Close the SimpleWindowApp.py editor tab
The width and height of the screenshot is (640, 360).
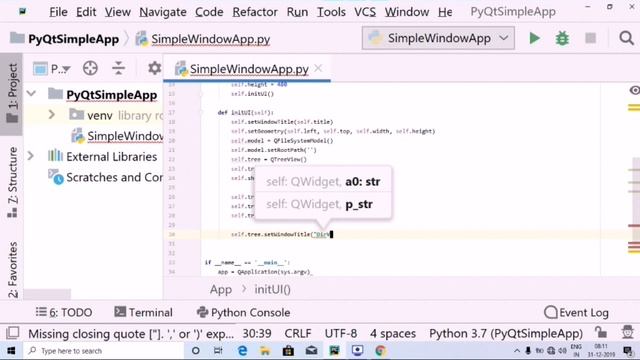point(318,68)
